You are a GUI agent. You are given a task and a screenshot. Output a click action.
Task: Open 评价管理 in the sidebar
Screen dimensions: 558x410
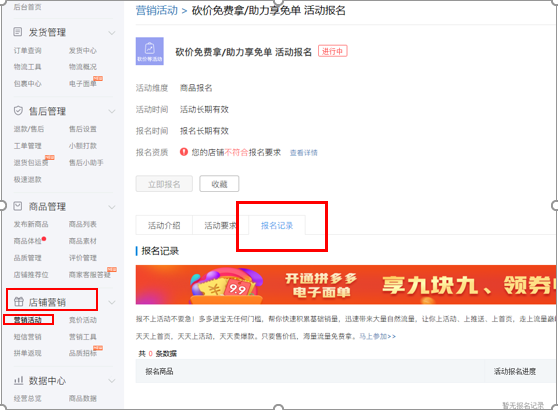(x=83, y=258)
